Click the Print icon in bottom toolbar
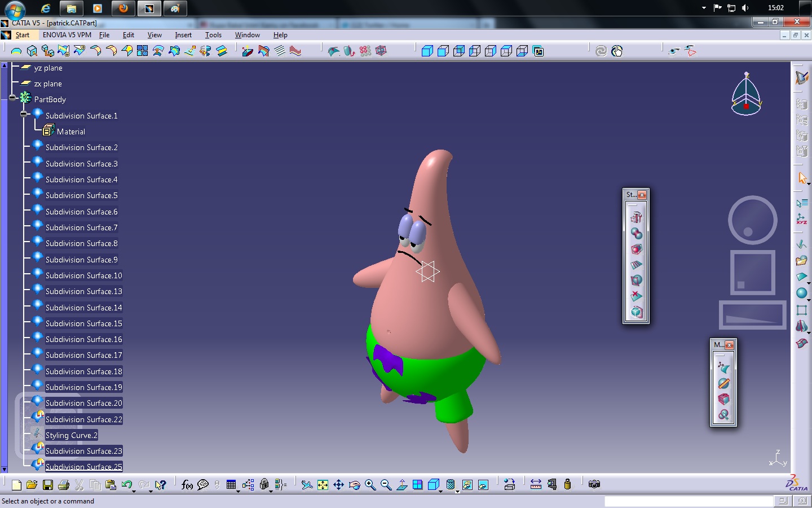Image resolution: width=812 pixels, height=508 pixels. 64,485
